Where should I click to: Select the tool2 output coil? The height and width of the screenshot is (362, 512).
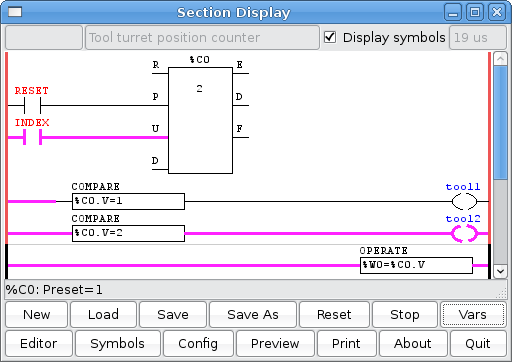[x=464, y=233]
